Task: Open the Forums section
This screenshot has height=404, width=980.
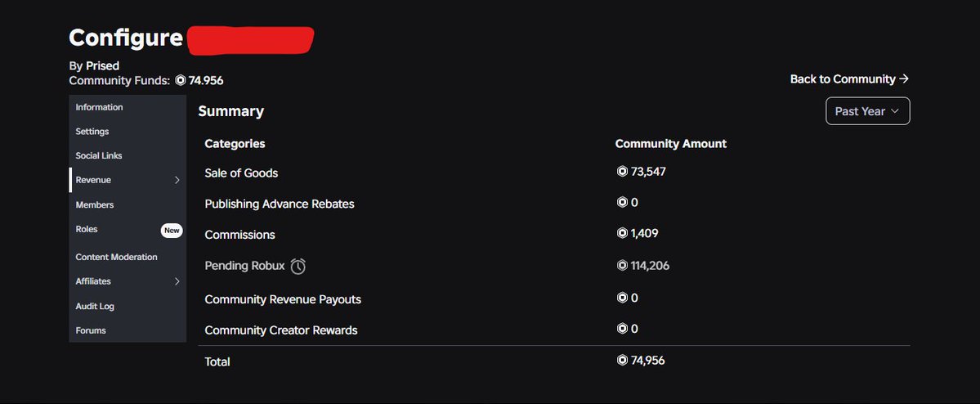Action: [128, 330]
